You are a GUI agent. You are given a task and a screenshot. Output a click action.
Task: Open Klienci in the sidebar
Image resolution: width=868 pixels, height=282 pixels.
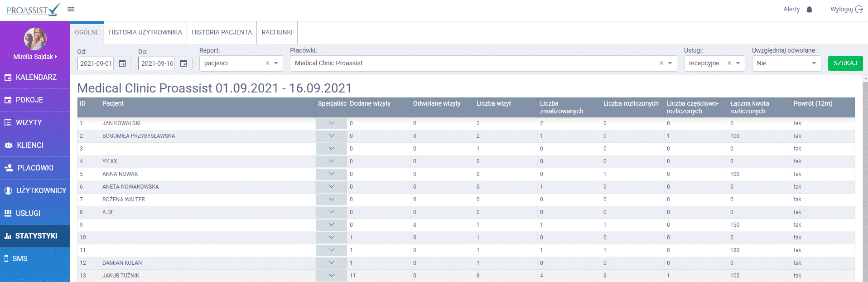click(35, 146)
